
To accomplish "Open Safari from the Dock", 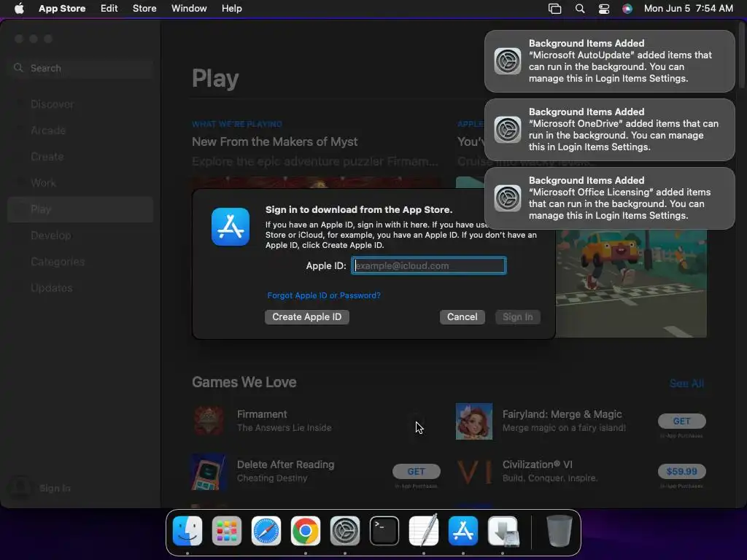I will 266,531.
